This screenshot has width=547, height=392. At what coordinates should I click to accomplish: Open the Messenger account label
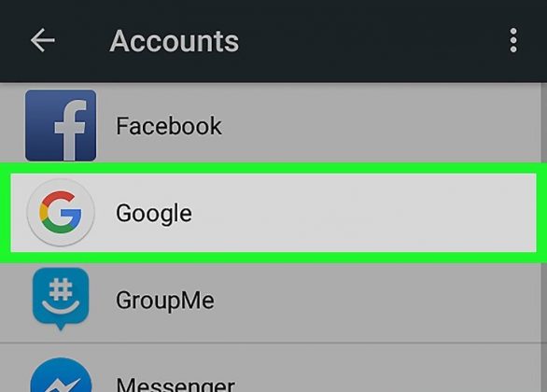(175, 384)
